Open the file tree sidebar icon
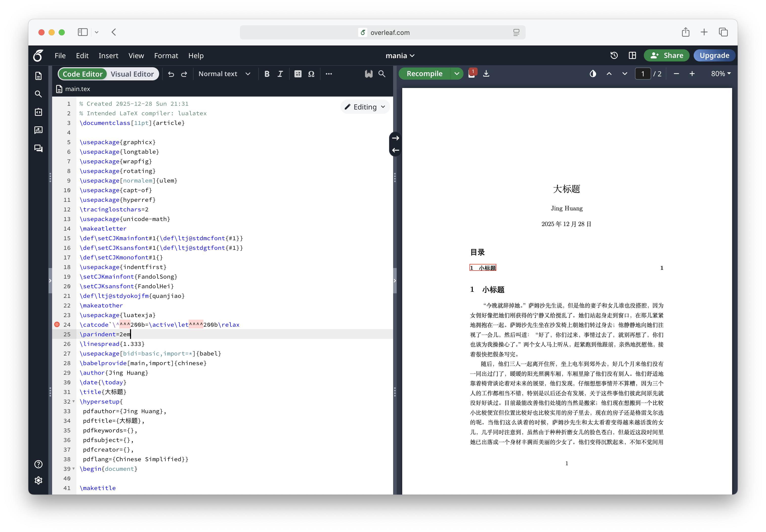Screen dimensions: 766x532 (38, 76)
